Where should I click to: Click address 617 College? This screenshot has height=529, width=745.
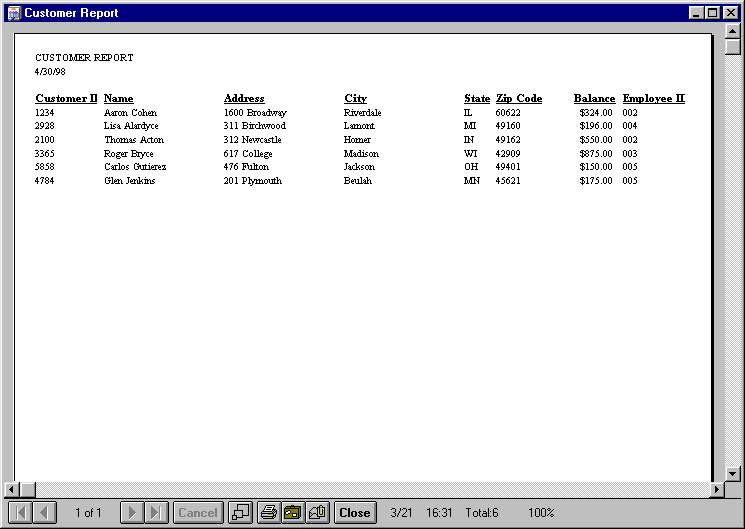[248, 154]
